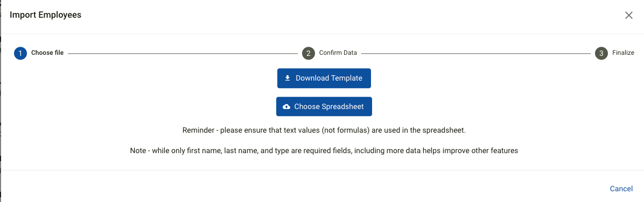The image size is (644, 202).
Task: Click the cloud upload icon on Choose Spreadsheet
Action: coord(286,106)
